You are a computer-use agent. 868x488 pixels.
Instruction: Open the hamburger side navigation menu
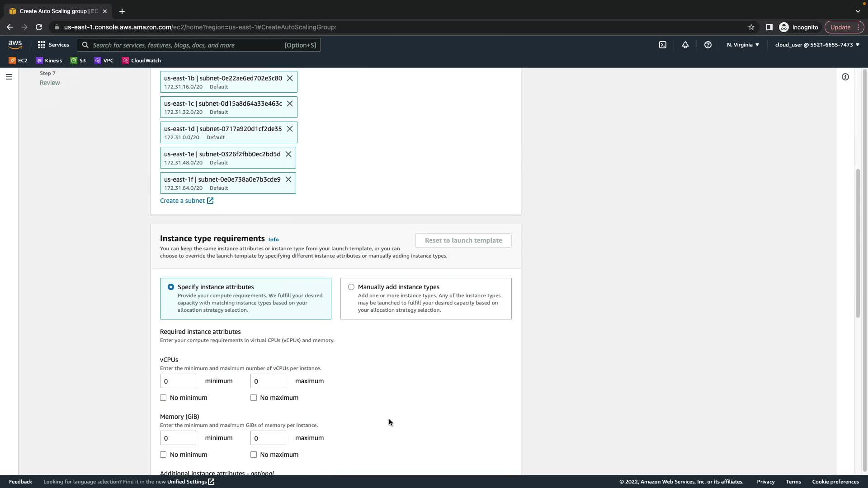click(x=9, y=77)
